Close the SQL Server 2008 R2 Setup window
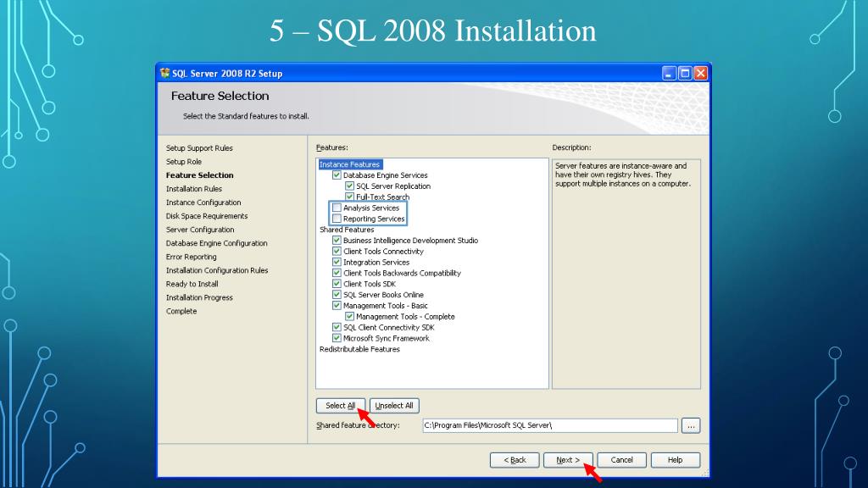868x488 pixels. pyautogui.click(x=701, y=73)
